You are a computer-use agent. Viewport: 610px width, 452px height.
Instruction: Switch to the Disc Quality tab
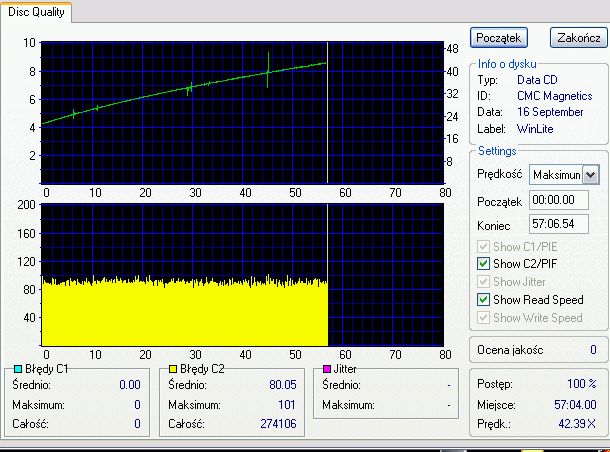pyautogui.click(x=36, y=12)
